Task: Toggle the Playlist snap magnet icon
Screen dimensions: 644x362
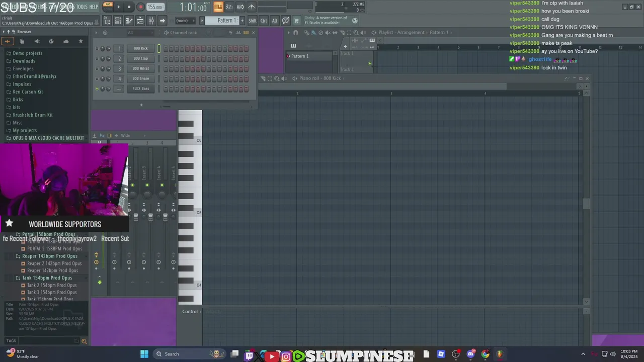Action: [295, 33]
